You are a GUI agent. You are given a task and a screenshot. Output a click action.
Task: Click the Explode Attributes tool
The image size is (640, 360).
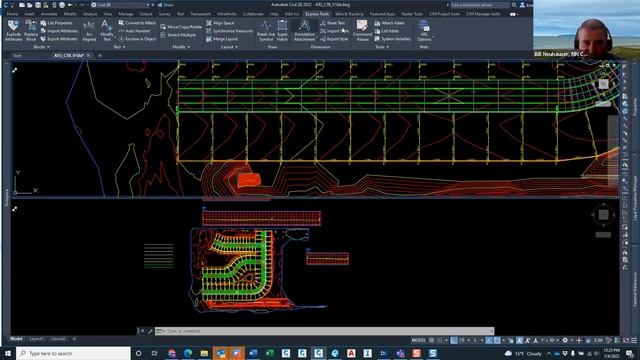tap(13, 31)
